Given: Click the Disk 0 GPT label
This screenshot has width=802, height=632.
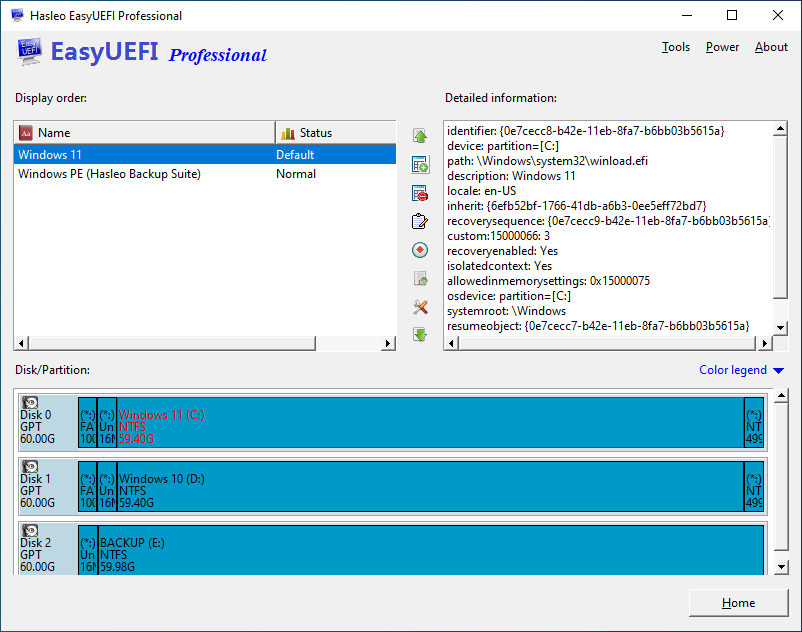Looking at the screenshot, I should (x=31, y=426).
